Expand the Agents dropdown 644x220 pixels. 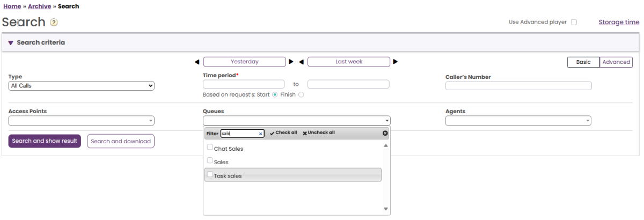coord(518,121)
